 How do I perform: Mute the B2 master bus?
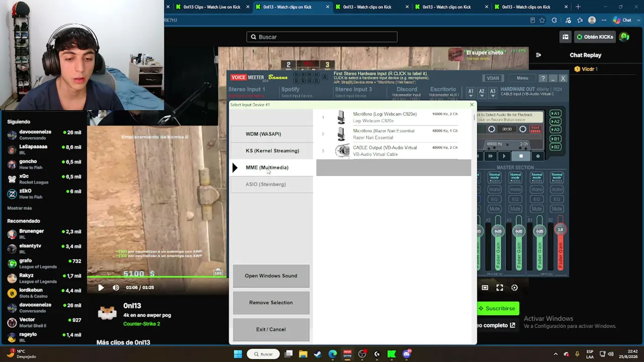[x=556, y=209]
